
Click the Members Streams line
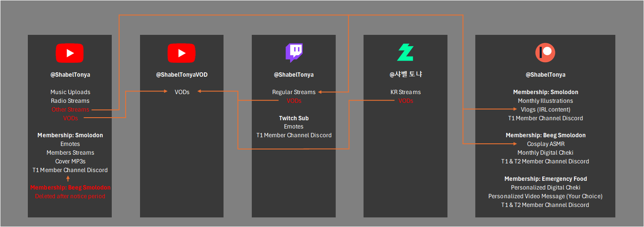click(70, 152)
